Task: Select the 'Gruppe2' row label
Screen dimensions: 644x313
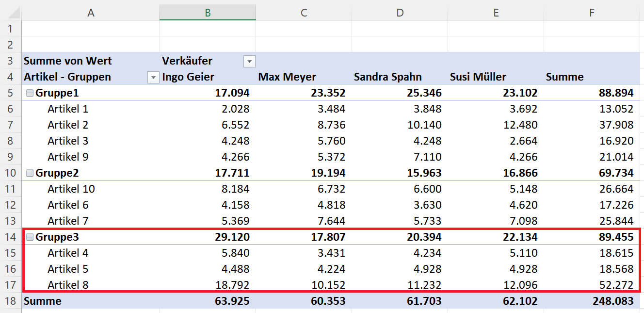Action: click(x=57, y=173)
